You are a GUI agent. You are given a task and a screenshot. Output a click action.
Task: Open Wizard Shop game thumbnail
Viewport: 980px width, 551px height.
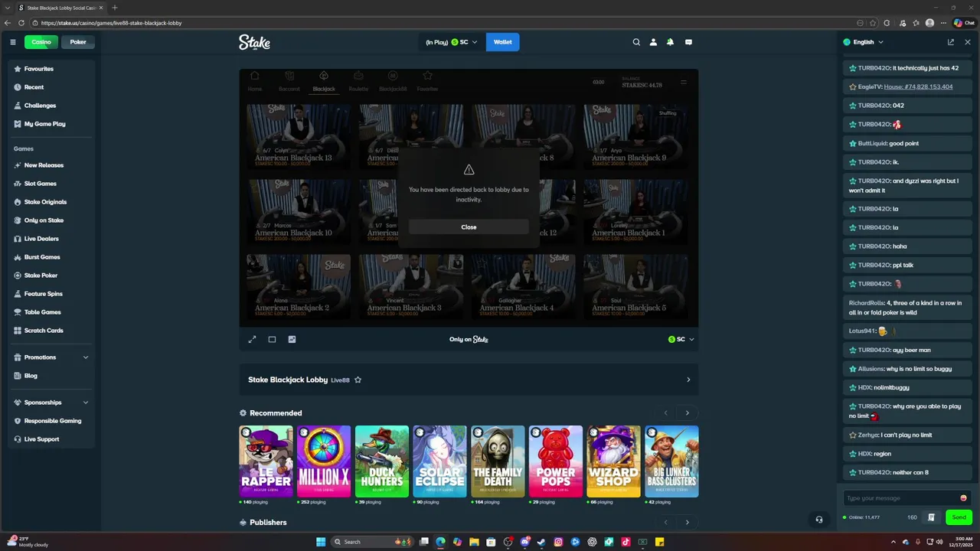coord(614,461)
